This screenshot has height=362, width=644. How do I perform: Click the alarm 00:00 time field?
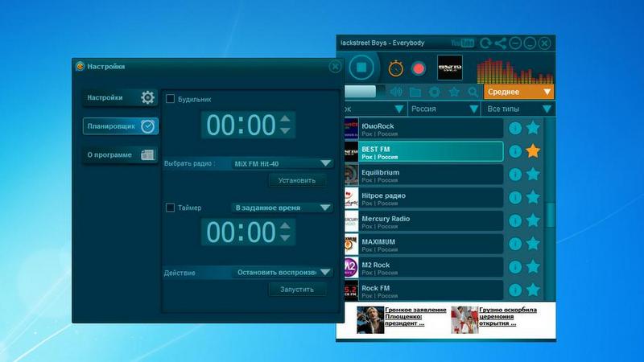click(x=240, y=125)
